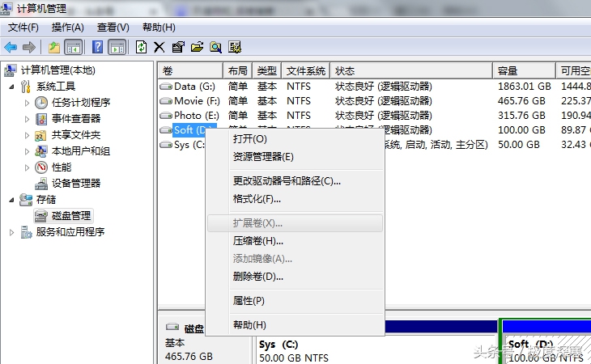Toggle the show/hide action pane icon
Screen dimensions: 591x364
[x=117, y=48]
